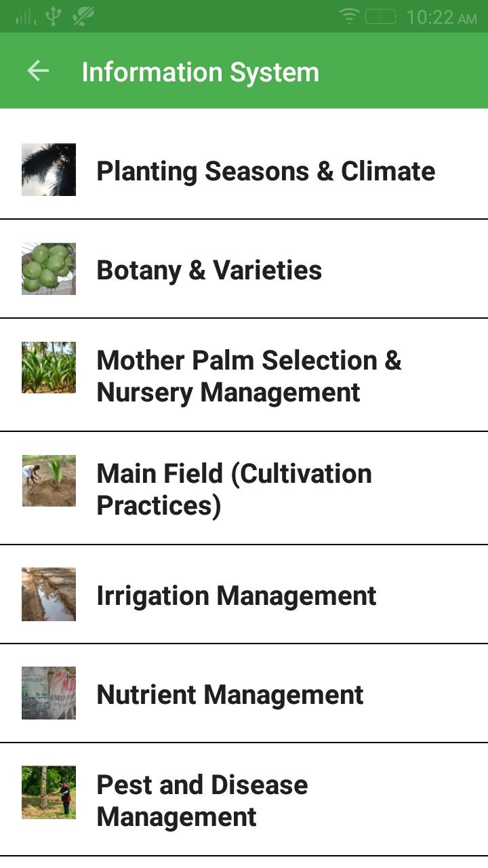Tap the back arrow in header
Image resolution: width=488 pixels, height=868 pixels.
click(38, 71)
